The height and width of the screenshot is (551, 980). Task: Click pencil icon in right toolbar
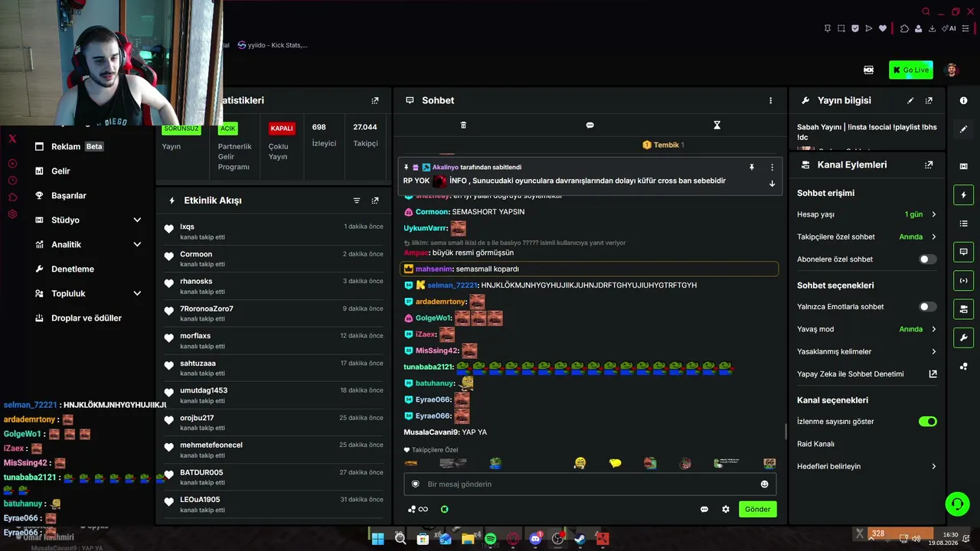(963, 129)
